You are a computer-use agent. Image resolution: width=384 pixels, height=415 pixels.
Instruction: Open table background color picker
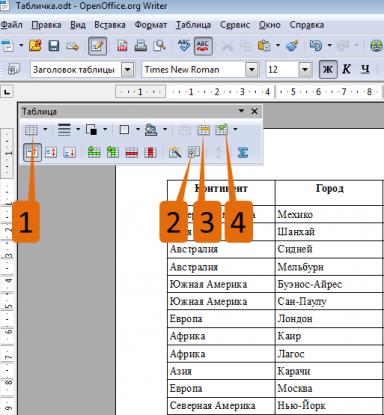[x=151, y=130]
